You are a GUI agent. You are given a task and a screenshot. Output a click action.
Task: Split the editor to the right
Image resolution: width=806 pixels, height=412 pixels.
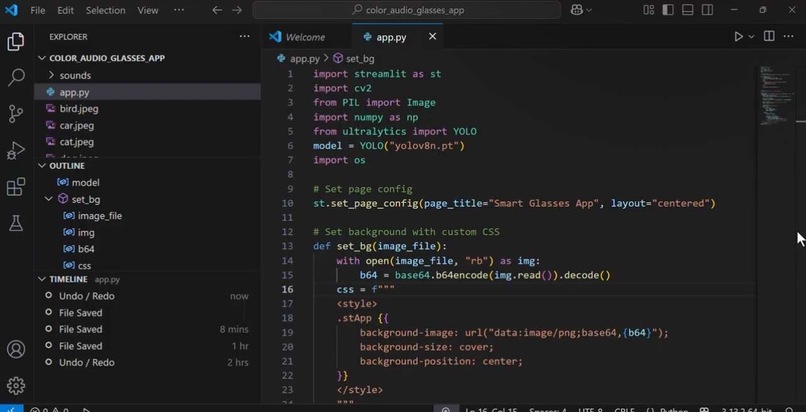769,36
